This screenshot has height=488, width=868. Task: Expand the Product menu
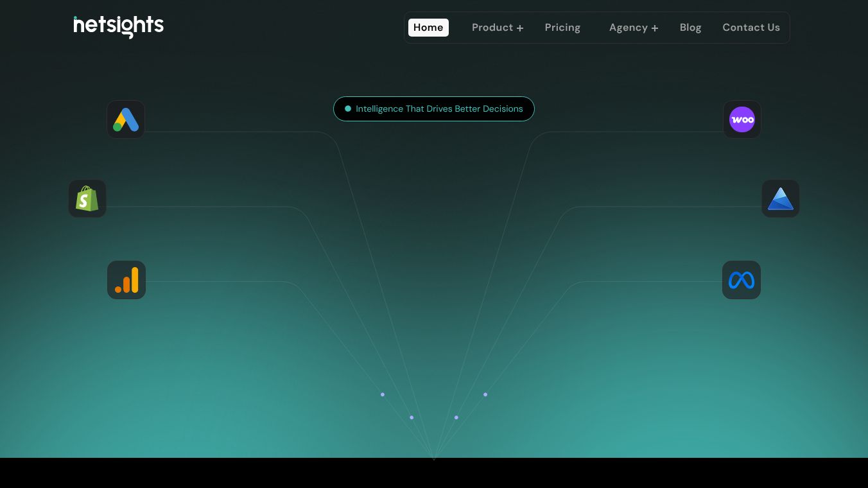click(498, 28)
